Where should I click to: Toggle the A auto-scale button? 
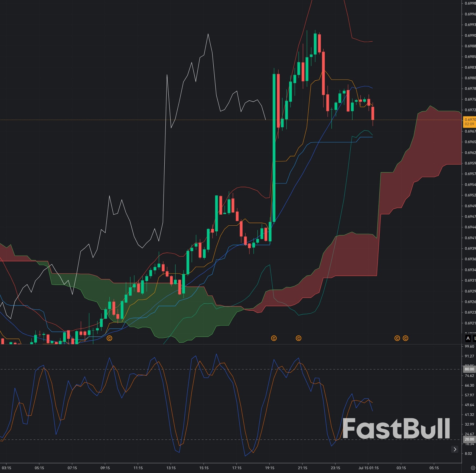[468, 338]
